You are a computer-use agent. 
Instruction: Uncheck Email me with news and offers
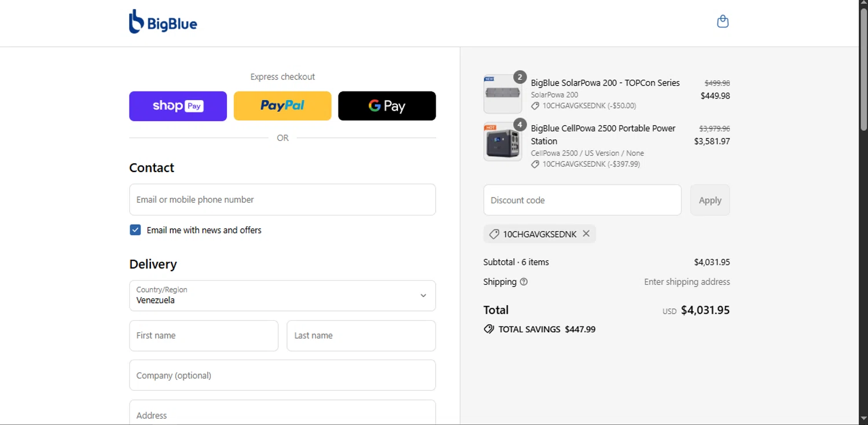tap(135, 230)
